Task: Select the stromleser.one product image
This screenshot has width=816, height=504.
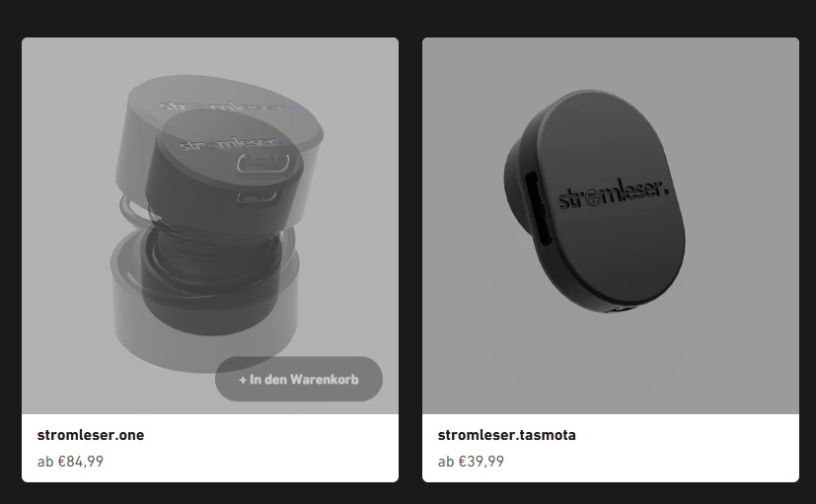Action: point(210,226)
